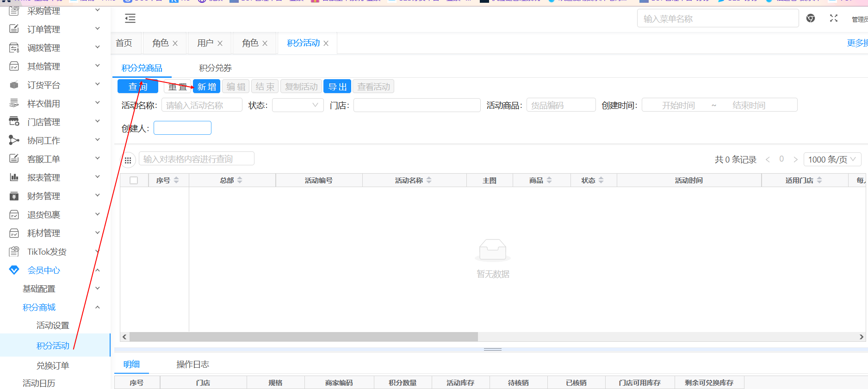This screenshot has width=868, height=389.
Task: Click the fullscreen toggle icon
Action: pyautogui.click(x=833, y=19)
